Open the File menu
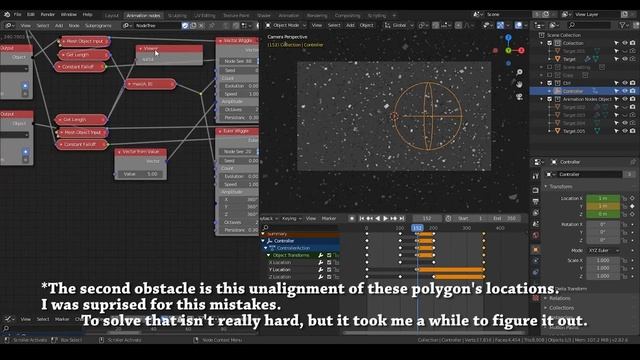The height and width of the screenshot is (360, 640). tap(18, 15)
